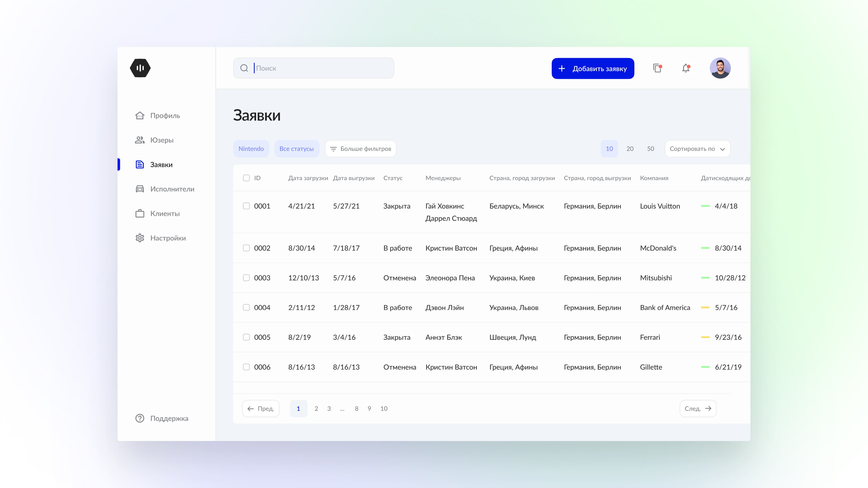Image resolution: width=868 pixels, height=488 pixels.
Task: Click the hexagon logo icon
Action: coord(140,68)
